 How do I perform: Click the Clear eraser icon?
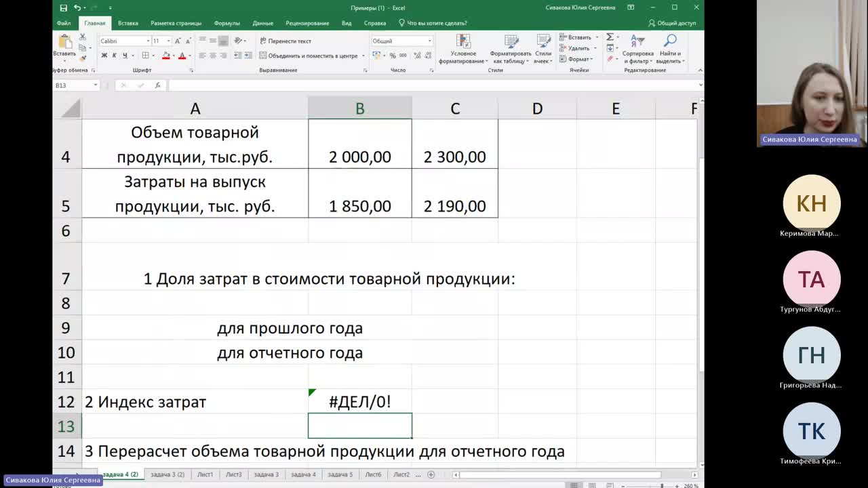[610, 59]
